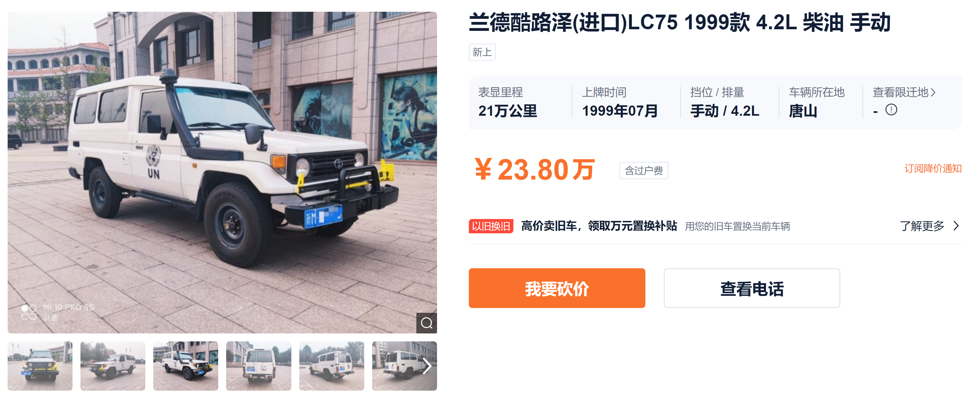Select the fourth rear-view car thumbnail
This screenshot has width=980, height=397.
pos(259,366)
